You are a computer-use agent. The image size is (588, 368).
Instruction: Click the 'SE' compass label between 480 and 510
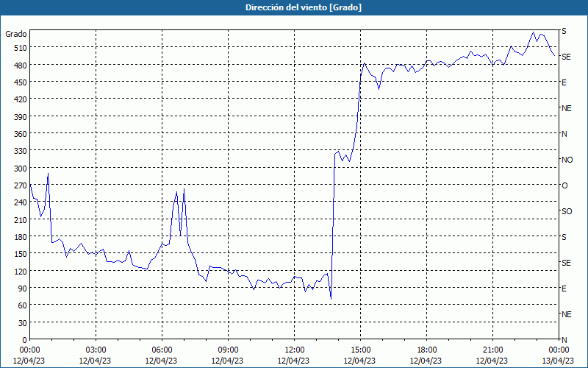coord(566,57)
